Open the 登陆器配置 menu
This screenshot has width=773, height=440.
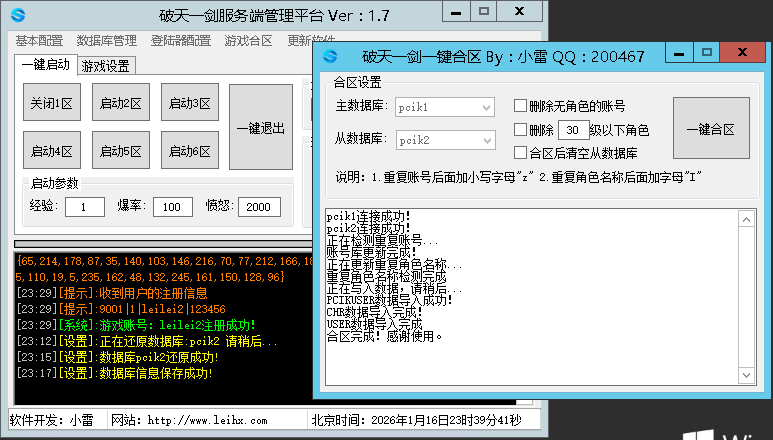click(181, 41)
